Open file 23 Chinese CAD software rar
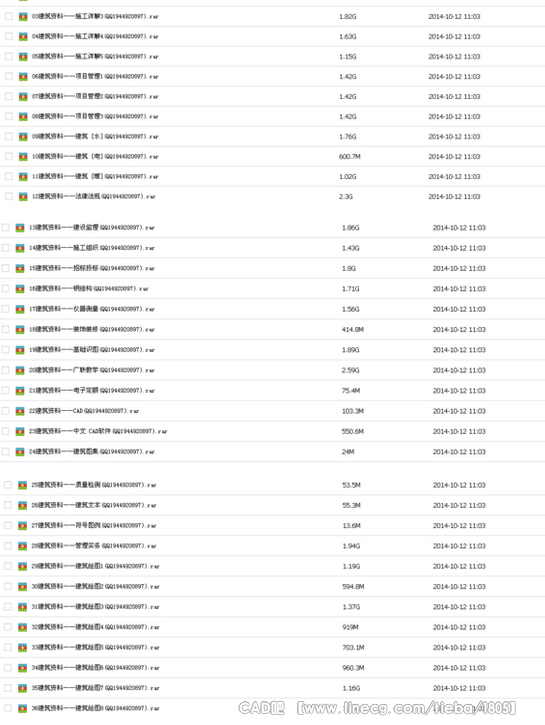 click(x=98, y=431)
